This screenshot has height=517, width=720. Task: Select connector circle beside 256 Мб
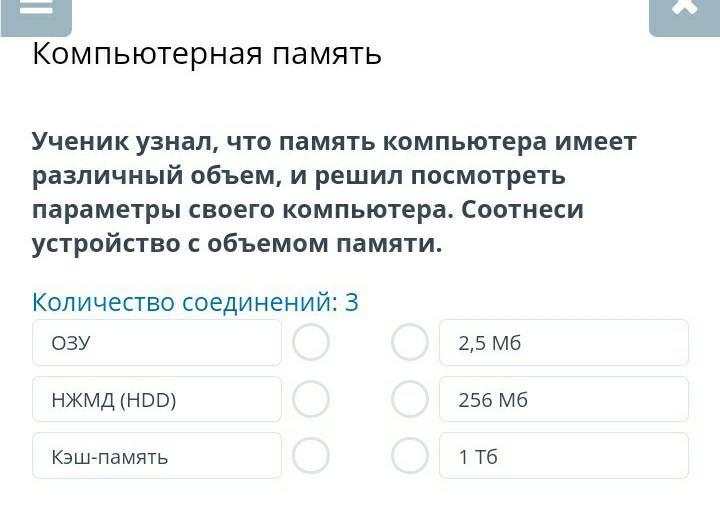(x=409, y=399)
